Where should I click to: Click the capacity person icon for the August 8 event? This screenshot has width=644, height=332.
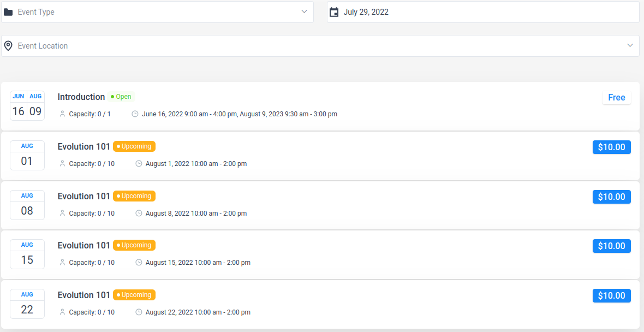[x=62, y=214]
